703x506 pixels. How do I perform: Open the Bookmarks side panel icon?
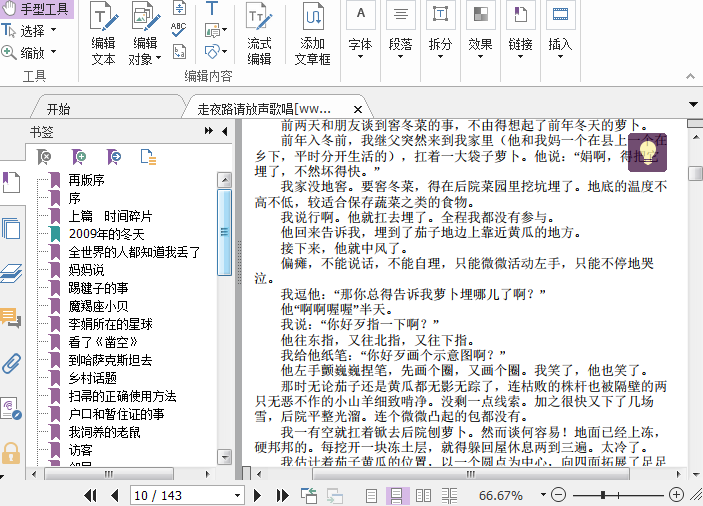tap(11, 182)
